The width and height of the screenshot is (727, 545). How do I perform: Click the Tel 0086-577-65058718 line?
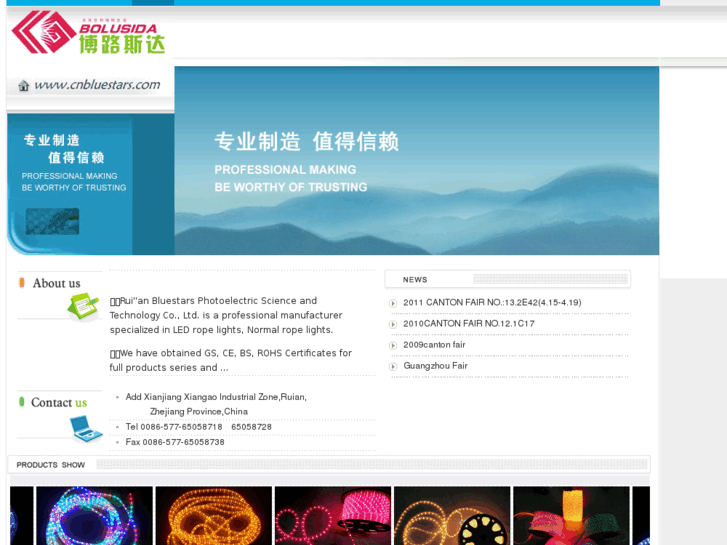tap(198, 426)
